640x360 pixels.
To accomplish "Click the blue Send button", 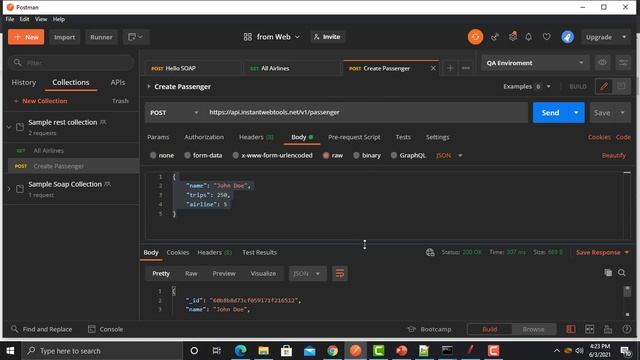I will (550, 113).
